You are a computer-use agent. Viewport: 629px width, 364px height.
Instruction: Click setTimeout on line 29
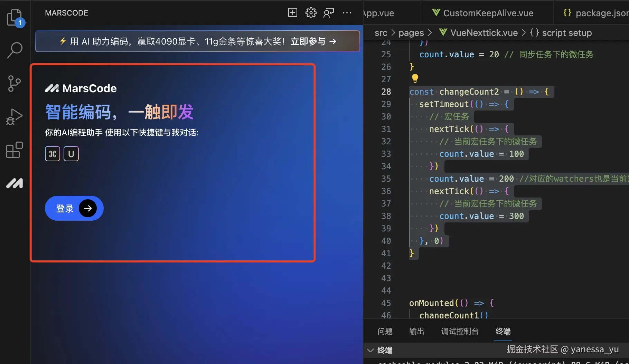click(444, 104)
